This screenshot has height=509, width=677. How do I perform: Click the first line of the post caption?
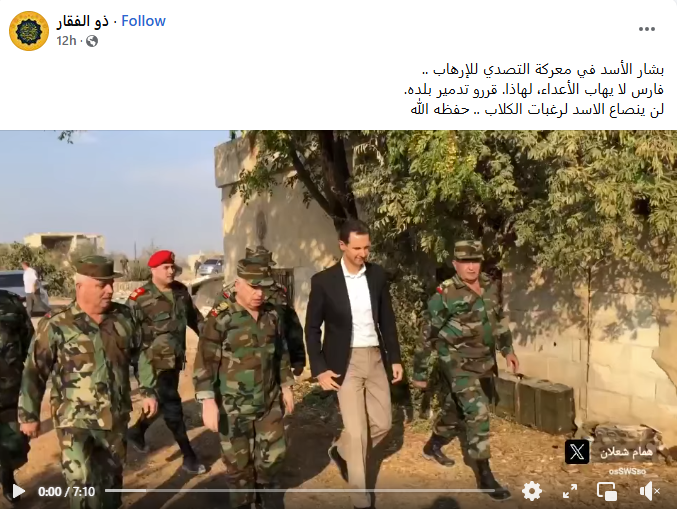click(x=542, y=70)
